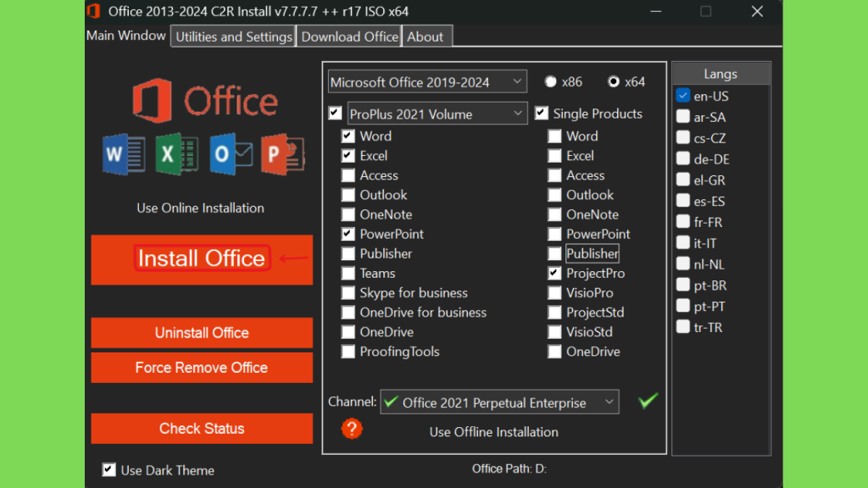Open the About tab
The height and width of the screenshot is (488, 868).
[426, 36]
